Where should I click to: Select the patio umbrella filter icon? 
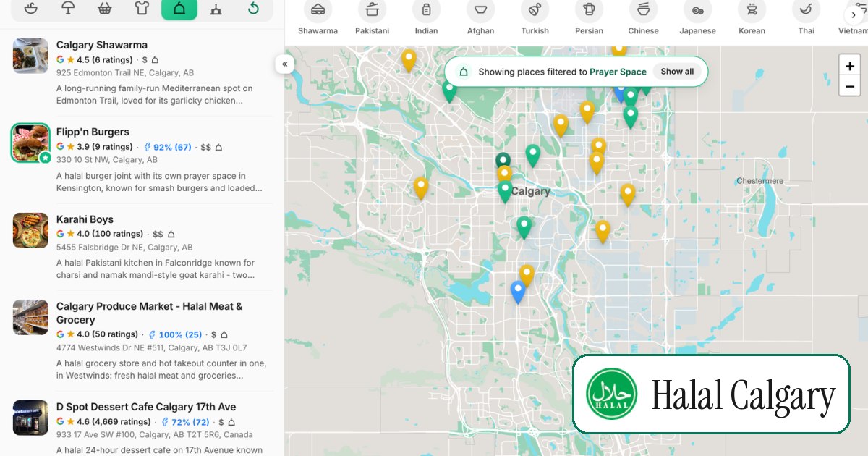(68, 9)
